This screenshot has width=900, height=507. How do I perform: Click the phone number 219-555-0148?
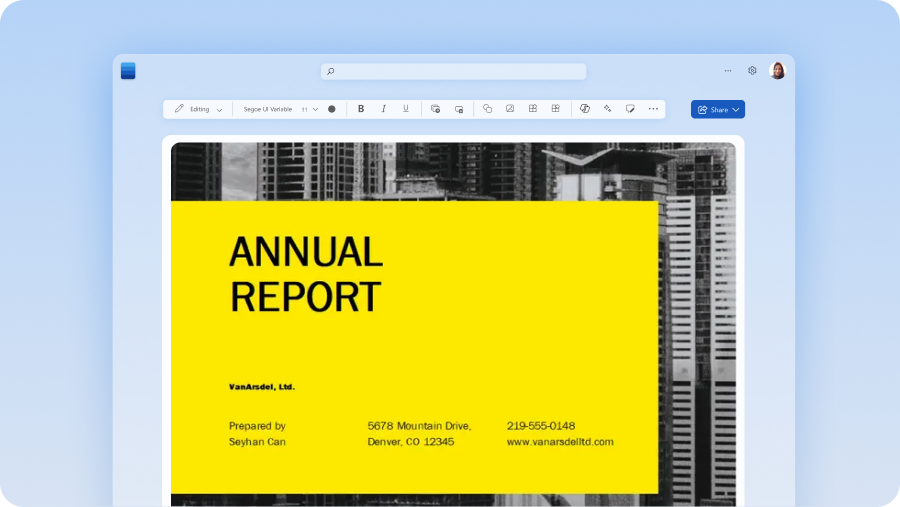(541, 426)
